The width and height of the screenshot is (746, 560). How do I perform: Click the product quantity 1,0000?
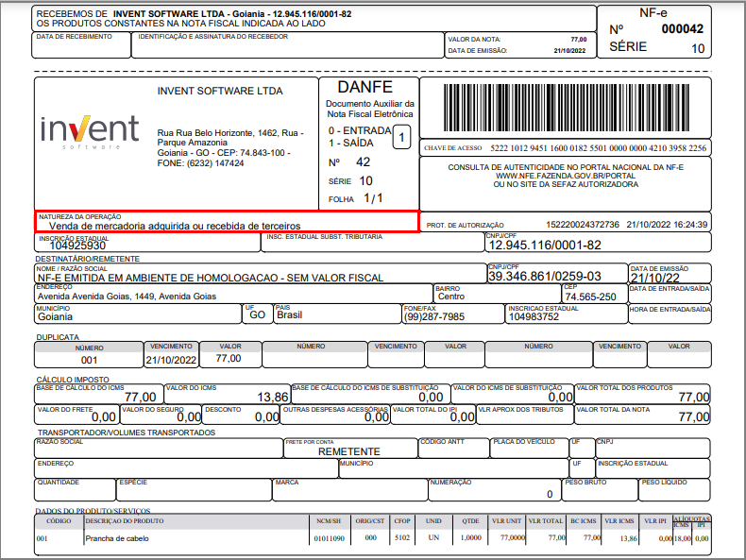point(471,537)
